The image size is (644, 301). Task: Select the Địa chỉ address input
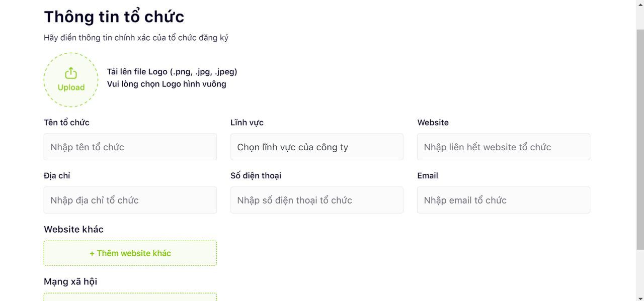coord(130,200)
